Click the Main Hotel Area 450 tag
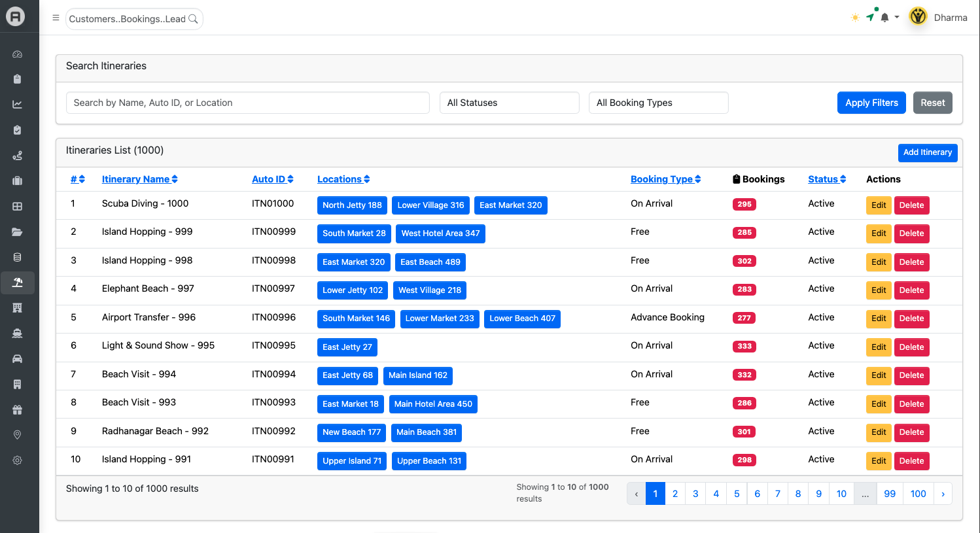This screenshot has width=980, height=533. [433, 404]
